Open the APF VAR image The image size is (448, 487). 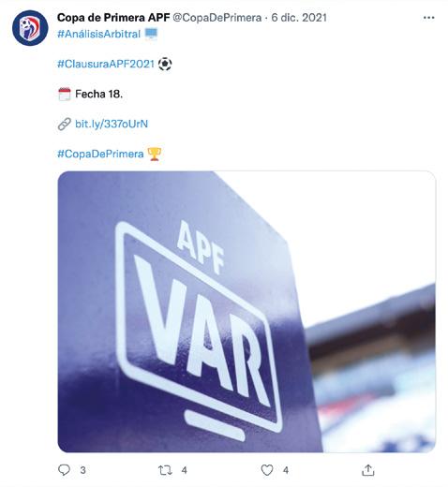[x=246, y=311]
